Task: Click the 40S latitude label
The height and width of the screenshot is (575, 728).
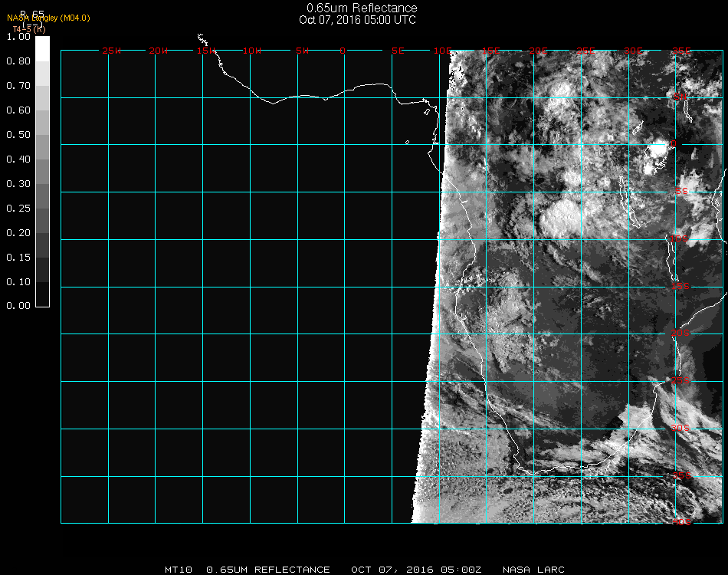Action: [681, 522]
